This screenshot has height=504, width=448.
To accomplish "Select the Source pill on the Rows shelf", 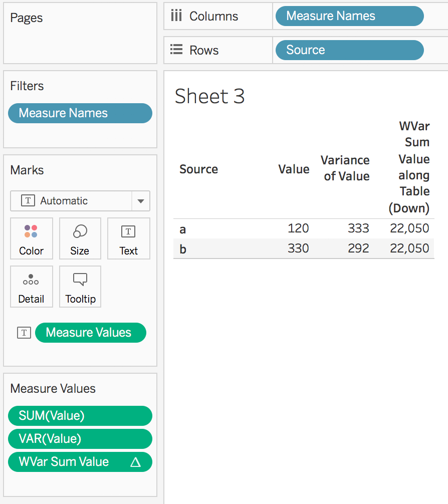I will click(349, 50).
